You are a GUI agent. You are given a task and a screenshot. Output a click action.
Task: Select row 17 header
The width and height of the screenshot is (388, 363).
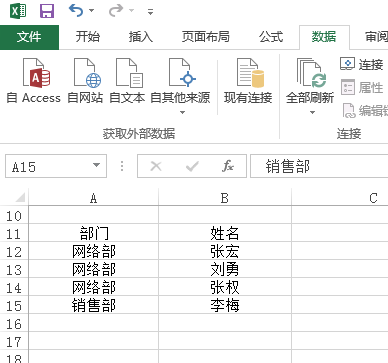tap(14, 342)
